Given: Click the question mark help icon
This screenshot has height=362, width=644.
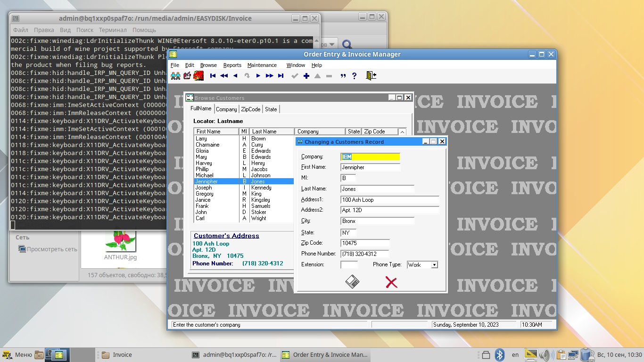Looking at the screenshot, I should coord(355,76).
